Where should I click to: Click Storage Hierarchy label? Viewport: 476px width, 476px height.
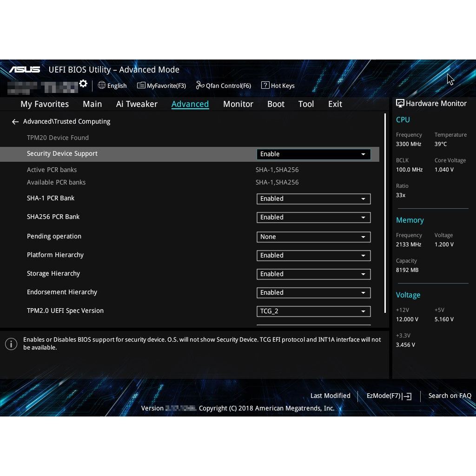(53, 273)
